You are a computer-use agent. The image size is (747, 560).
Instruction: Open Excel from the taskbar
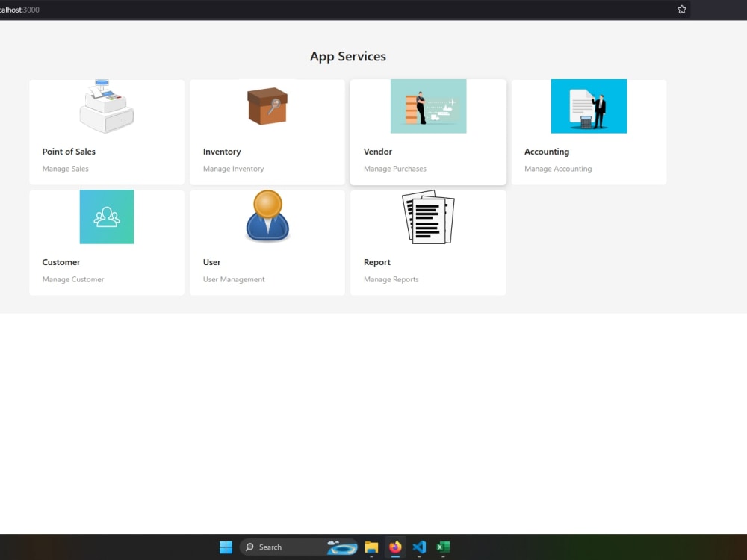click(x=443, y=547)
